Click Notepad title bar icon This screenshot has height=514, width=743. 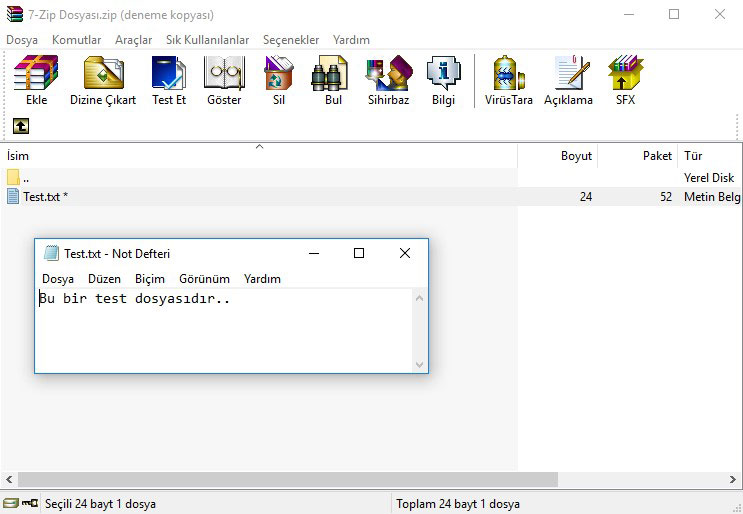[x=51, y=253]
